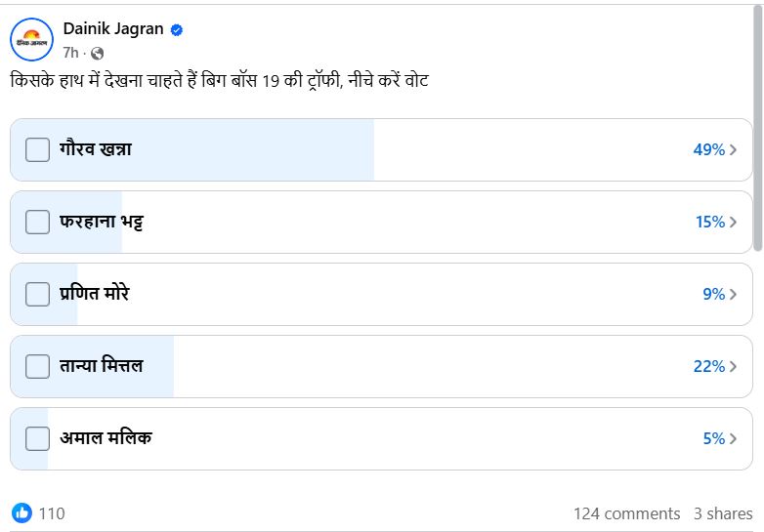Open voter list chevron next to 9%
Viewport: 764px width, 532px height.
pyautogui.click(x=734, y=295)
